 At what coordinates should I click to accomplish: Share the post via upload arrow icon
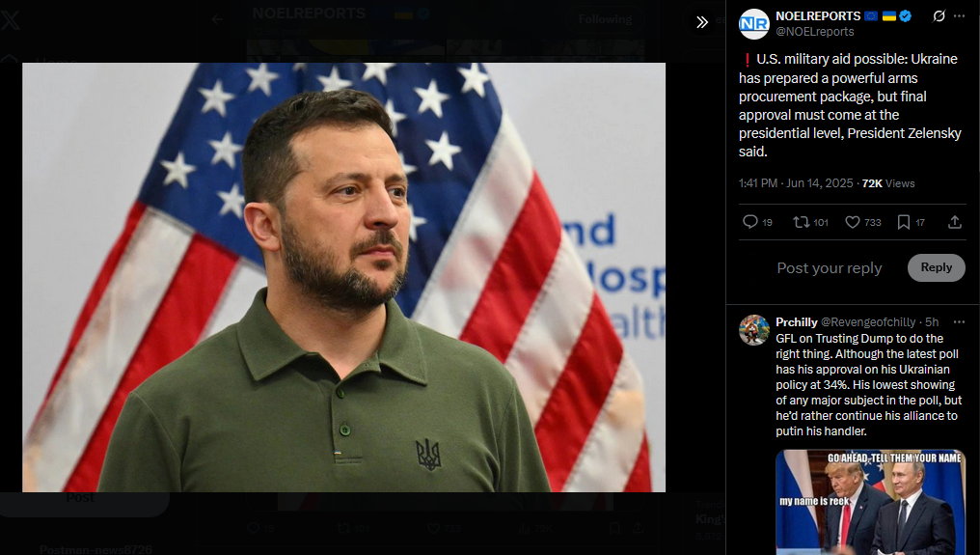pyautogui.click(x=954, y=222)
